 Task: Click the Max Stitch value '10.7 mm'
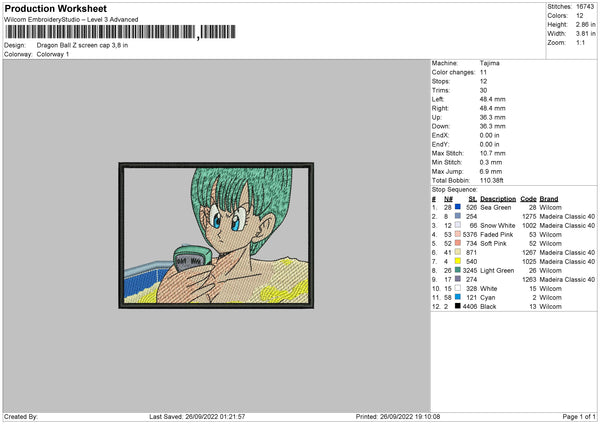click(492, 153)
